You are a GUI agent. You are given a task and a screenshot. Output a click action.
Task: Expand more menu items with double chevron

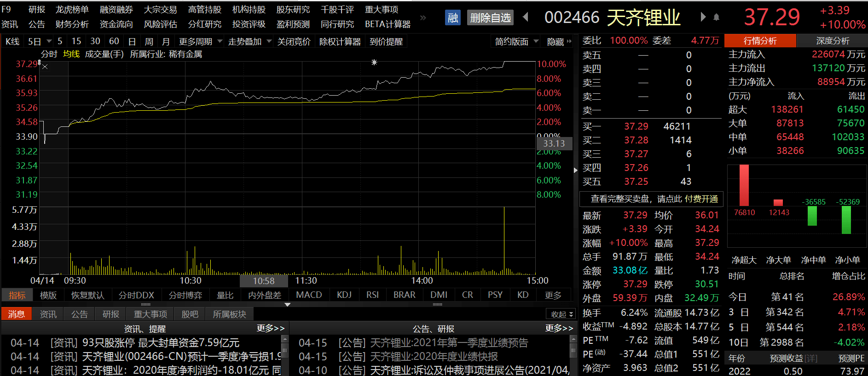[x=423, y=18]
